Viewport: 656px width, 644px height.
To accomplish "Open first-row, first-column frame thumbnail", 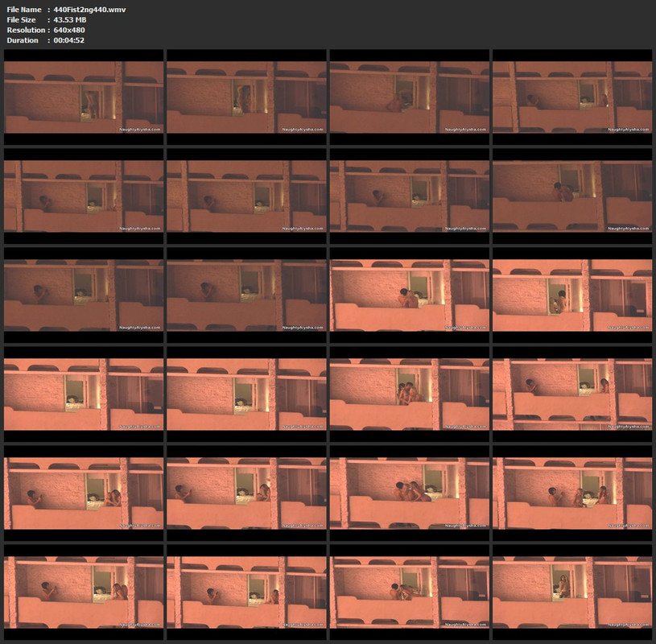I will pyautogui.click(x=84, y=97).
